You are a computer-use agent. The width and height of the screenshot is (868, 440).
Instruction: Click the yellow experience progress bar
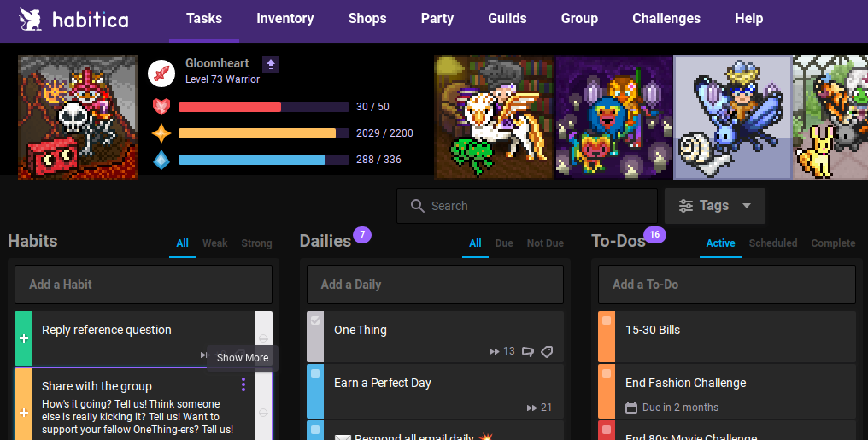tap(263, 133)
